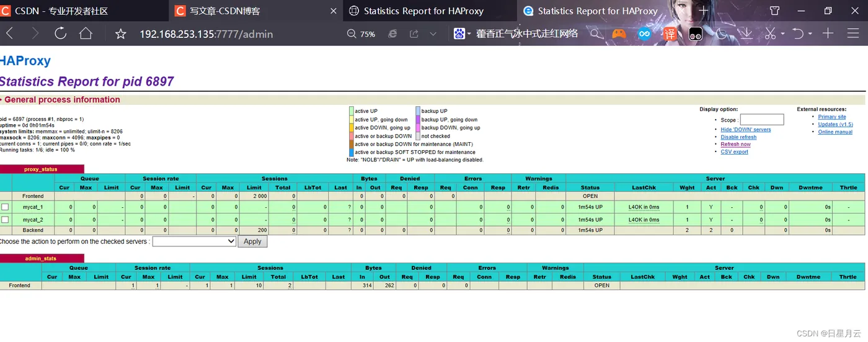Click the Disable refresh link

738,137
